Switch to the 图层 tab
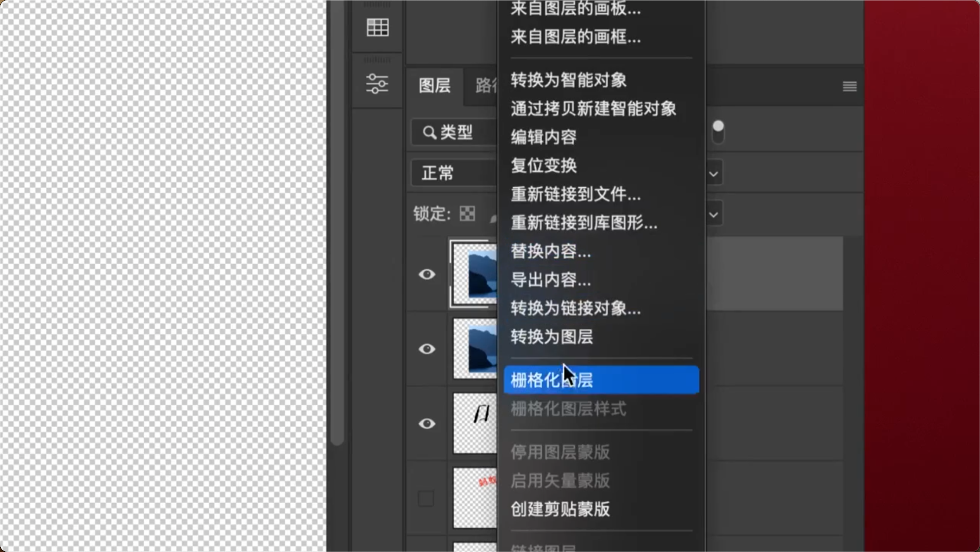Viewport: 980px width, 552px height. [x=435, y=86]
